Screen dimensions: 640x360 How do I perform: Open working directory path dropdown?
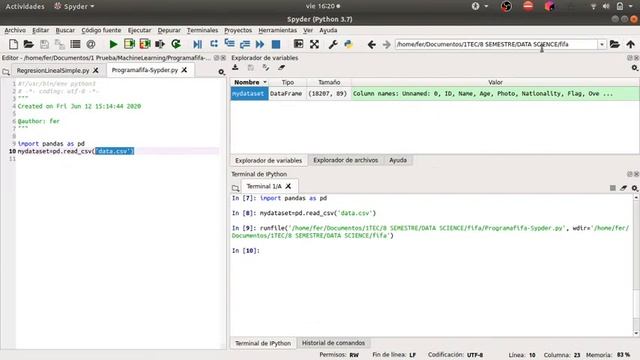pyautogui.click(x=602, y=44)
